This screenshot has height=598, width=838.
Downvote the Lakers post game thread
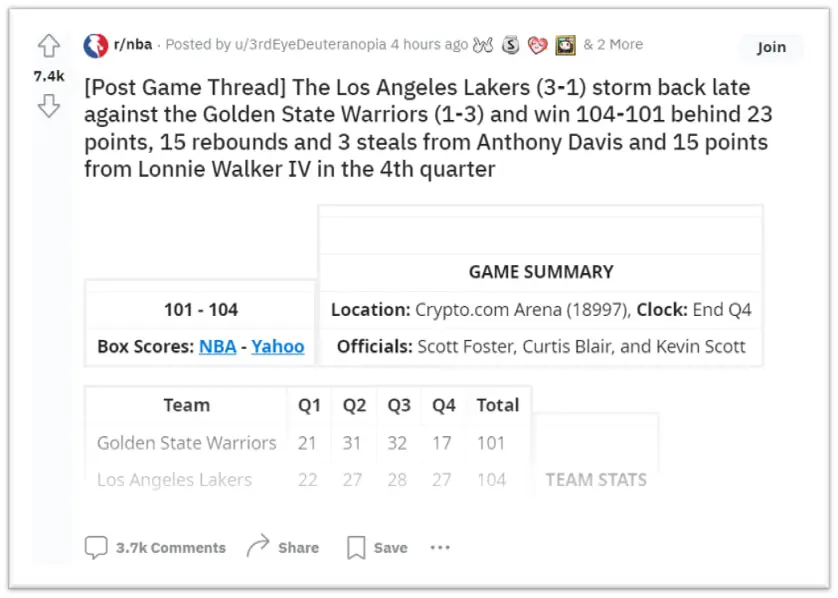pos(48,106)
